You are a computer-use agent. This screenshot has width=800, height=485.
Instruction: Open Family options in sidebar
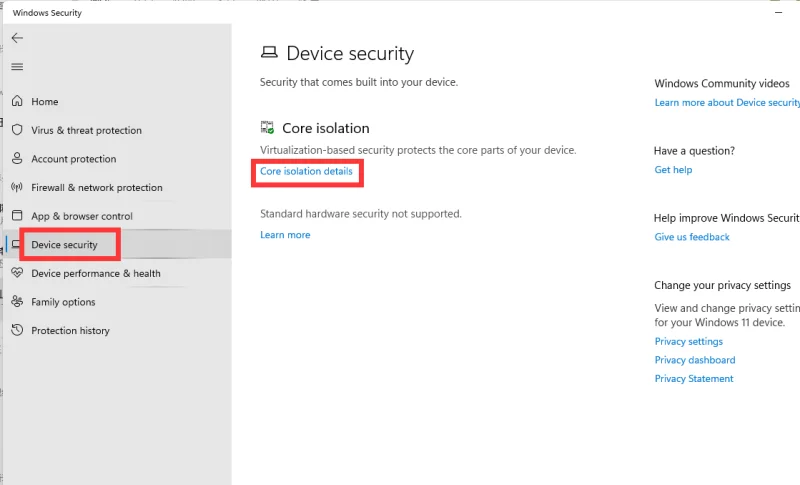coord(63,301)
